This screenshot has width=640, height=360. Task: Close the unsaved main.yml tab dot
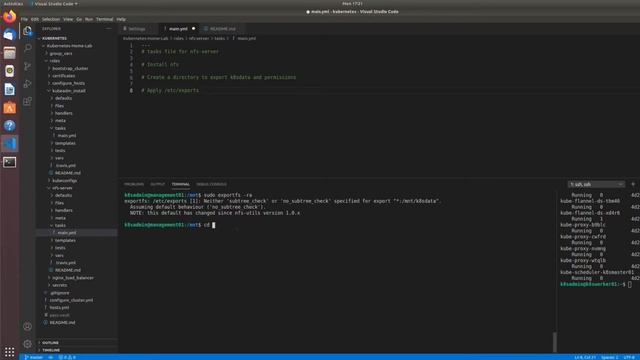(x=193, y=29)
